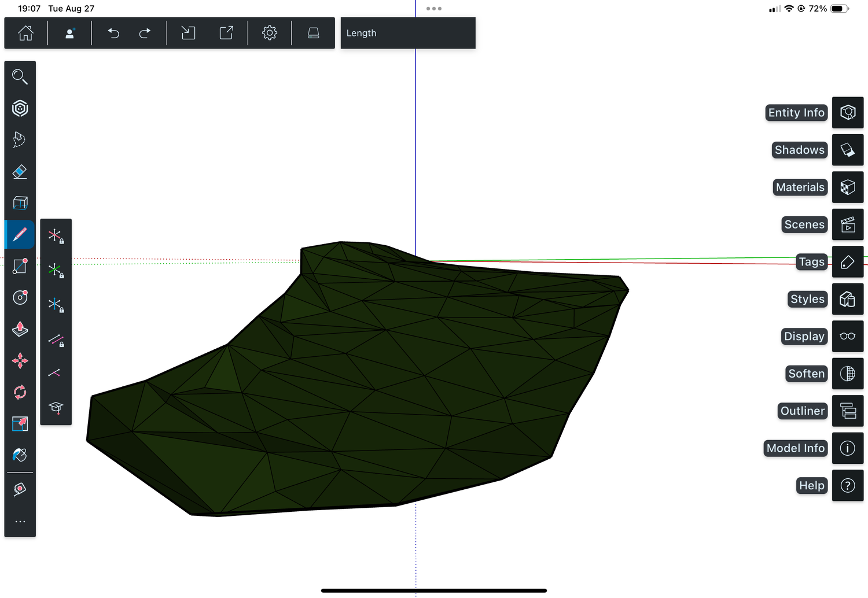
Task: Open the Display glasses icon
Action: point(848,336)
